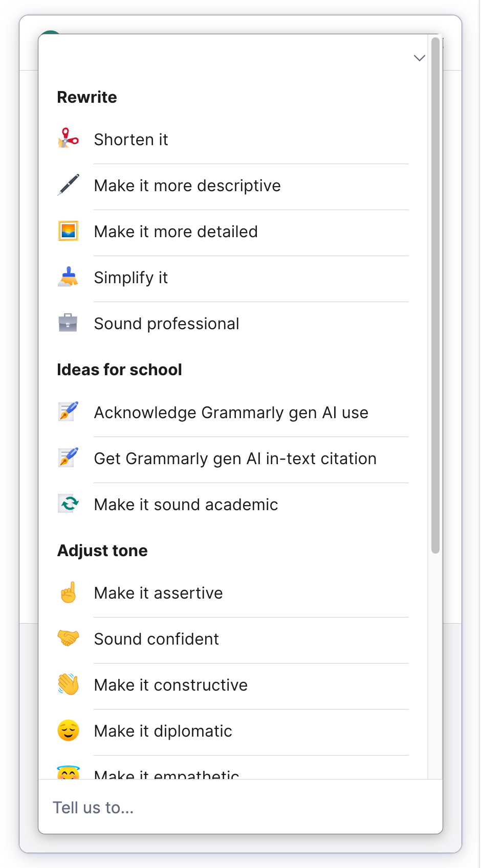Select Make it diplomatic tone option
The width and height of the screenshot is (481, 868).
pos(163,731)
